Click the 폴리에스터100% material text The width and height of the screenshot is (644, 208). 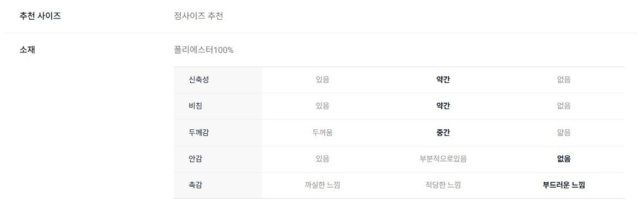[204, 50]
